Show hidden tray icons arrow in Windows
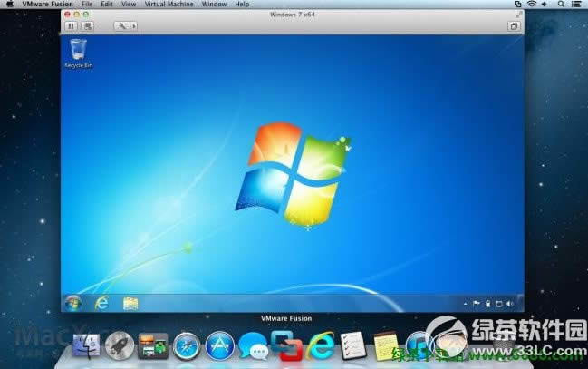The image size is (588, 369). 465,304
